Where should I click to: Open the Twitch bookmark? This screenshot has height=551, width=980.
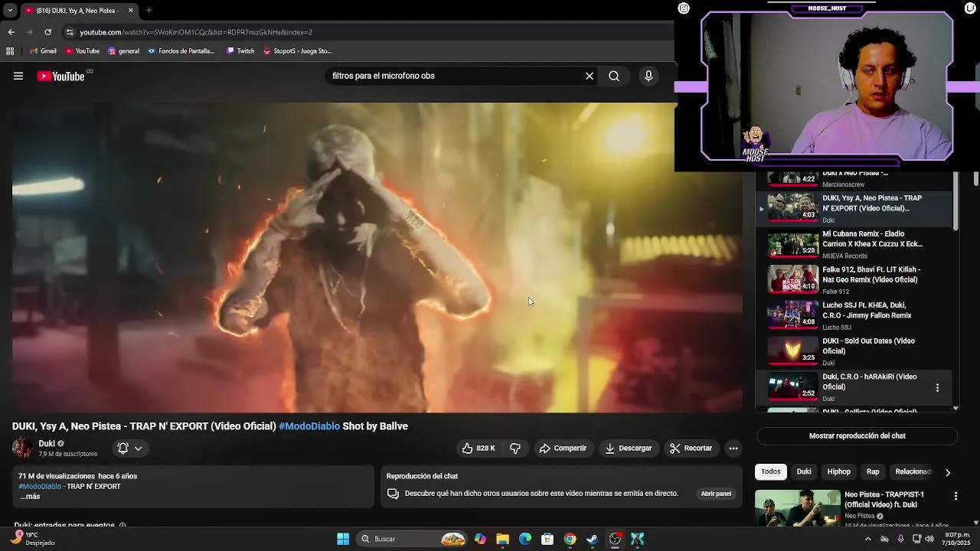(x=240, y=51)
